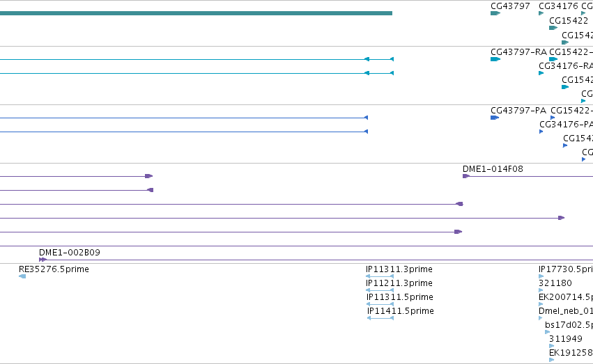Select the EK200714.5prime feature label
Screen dimensions: 593x364
click(x=566, y=297)
